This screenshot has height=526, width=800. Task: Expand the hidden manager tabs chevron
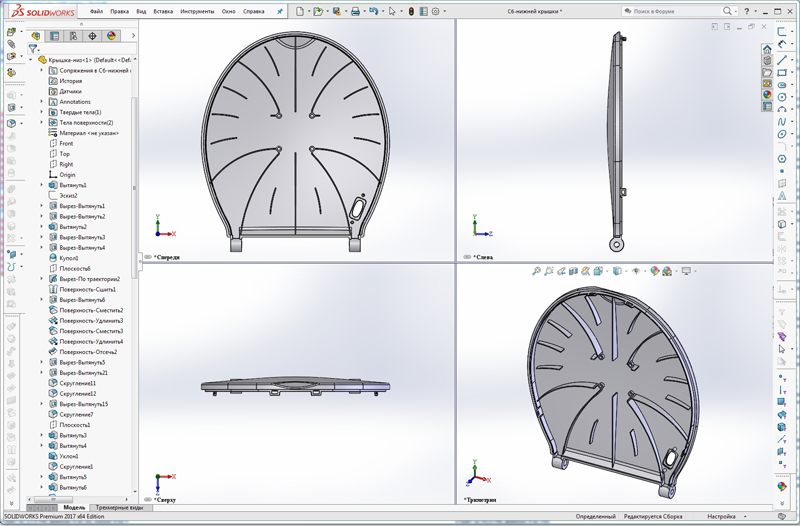(133, 35)
